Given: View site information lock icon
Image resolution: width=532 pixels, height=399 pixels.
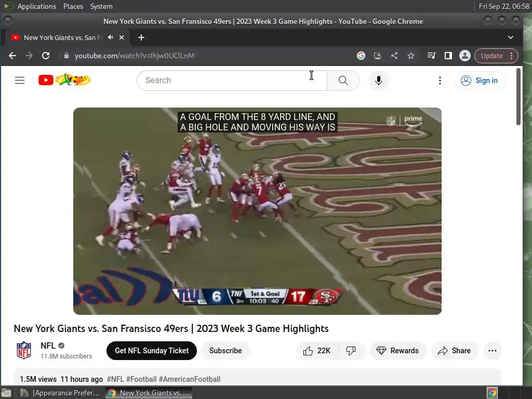Looking at the screenshot, I should [x=66, y=56].
